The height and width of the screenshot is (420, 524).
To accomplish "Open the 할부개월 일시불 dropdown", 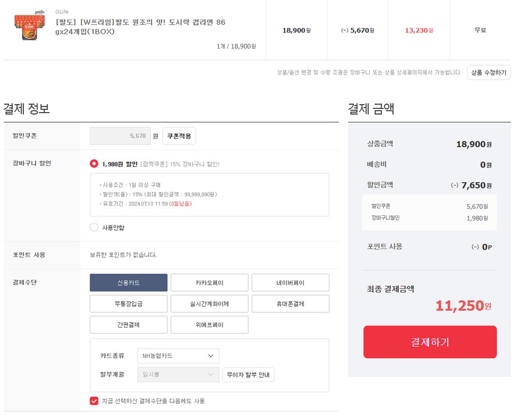I will pyautogui.click(x=179, y=375).
